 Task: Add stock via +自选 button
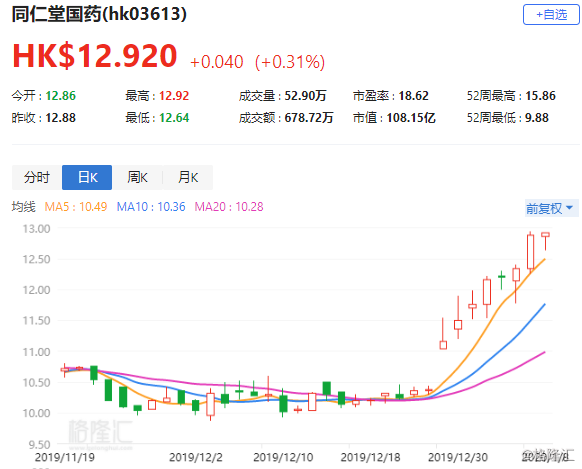551,15
